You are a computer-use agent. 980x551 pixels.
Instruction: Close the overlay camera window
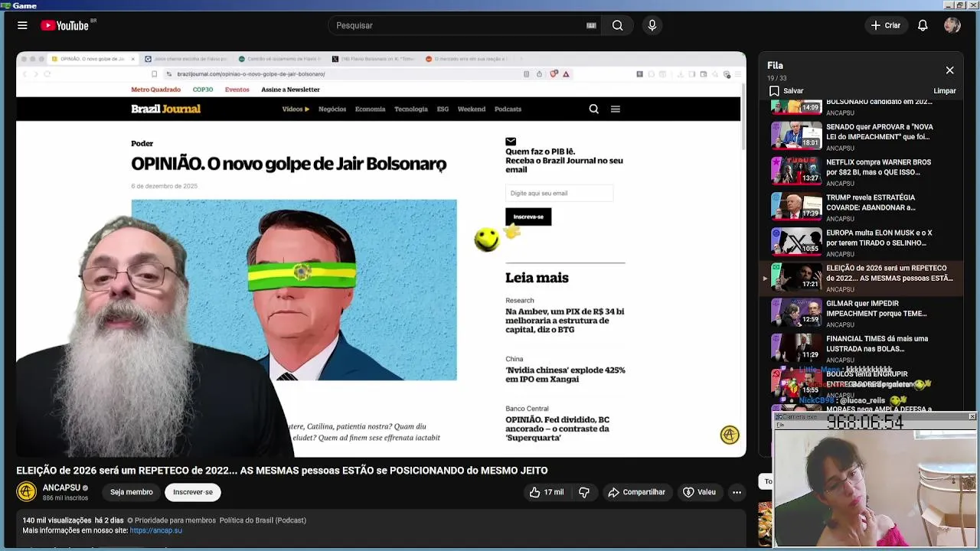[972, 417]
